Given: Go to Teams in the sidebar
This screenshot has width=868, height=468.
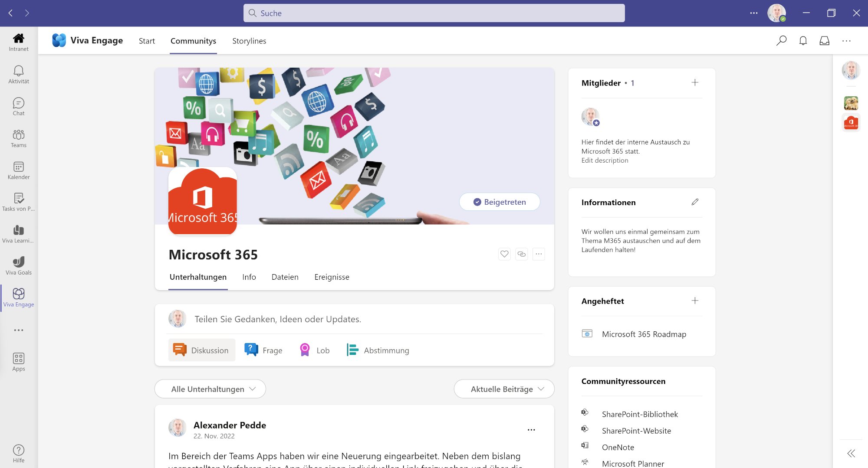Looking at the screenshot, I should coord(19,139).
